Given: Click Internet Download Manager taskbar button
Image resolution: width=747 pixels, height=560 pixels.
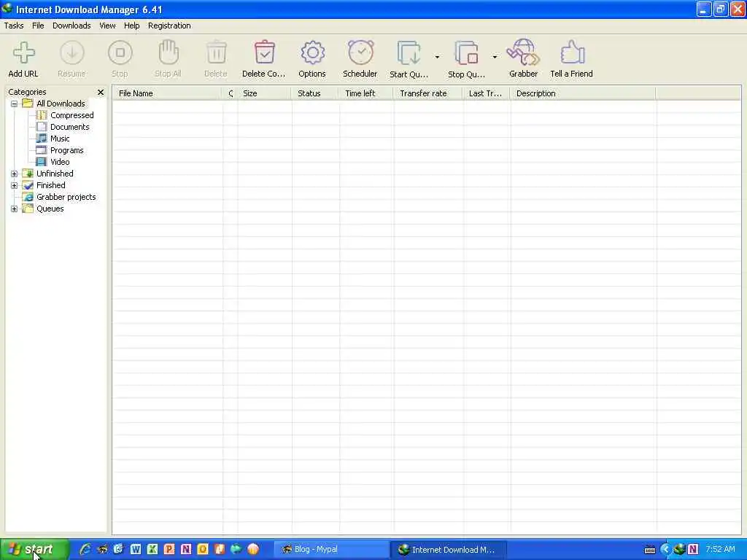Looking at the screenshot, I should pos(448,550).
